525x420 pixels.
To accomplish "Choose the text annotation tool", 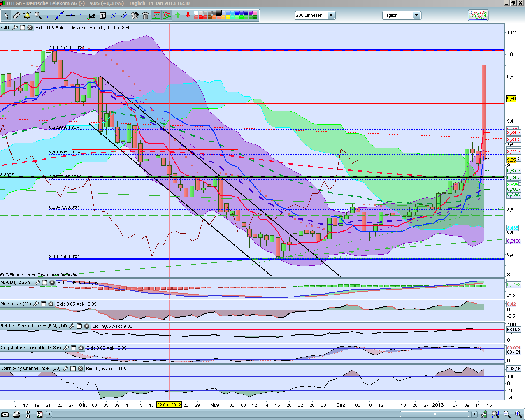I will [x=102, y=16].
